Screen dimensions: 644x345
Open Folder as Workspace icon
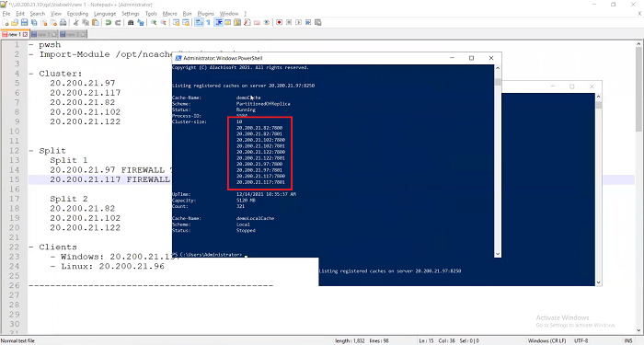[257, 23]
